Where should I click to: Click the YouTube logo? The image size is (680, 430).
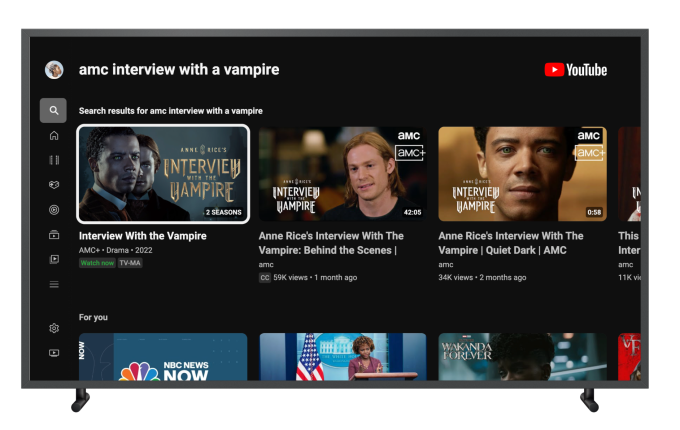pos(575,70)
